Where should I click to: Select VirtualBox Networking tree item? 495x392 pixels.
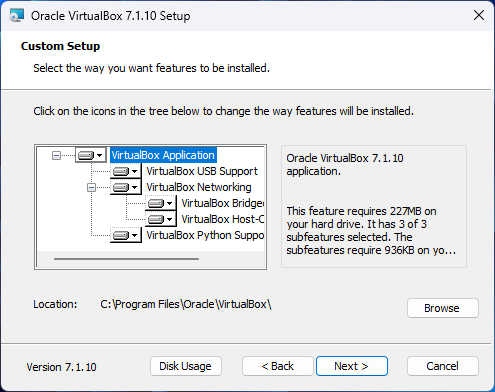(x=199, y=187)
